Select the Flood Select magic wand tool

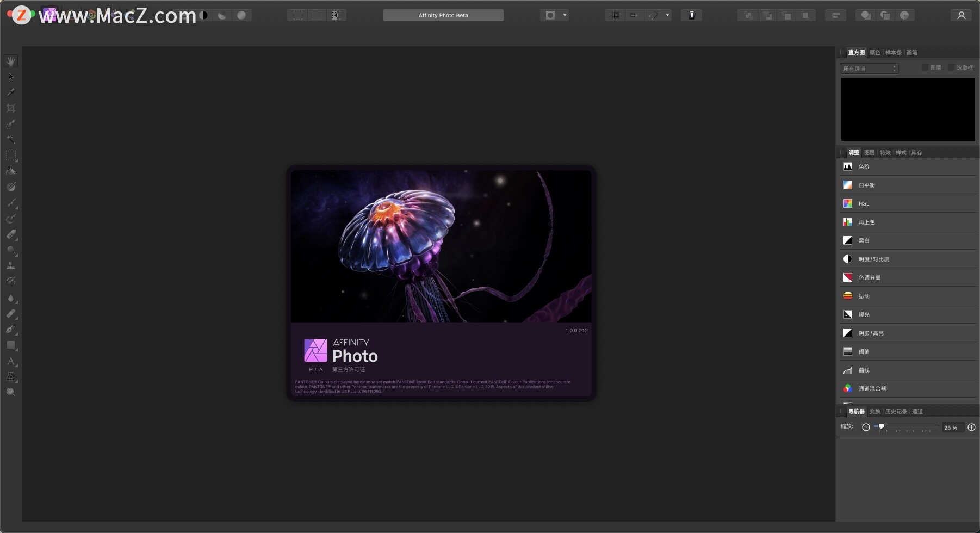pyautogui.click(x=11, y=140)
